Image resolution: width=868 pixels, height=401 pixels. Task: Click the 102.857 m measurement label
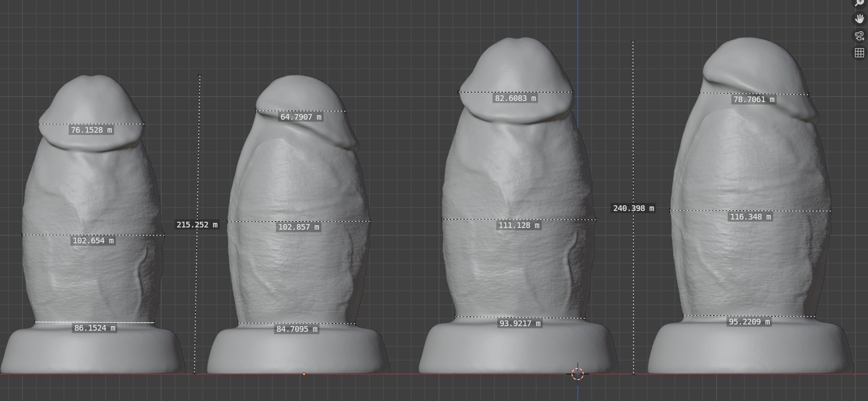(x=299, y=227)
